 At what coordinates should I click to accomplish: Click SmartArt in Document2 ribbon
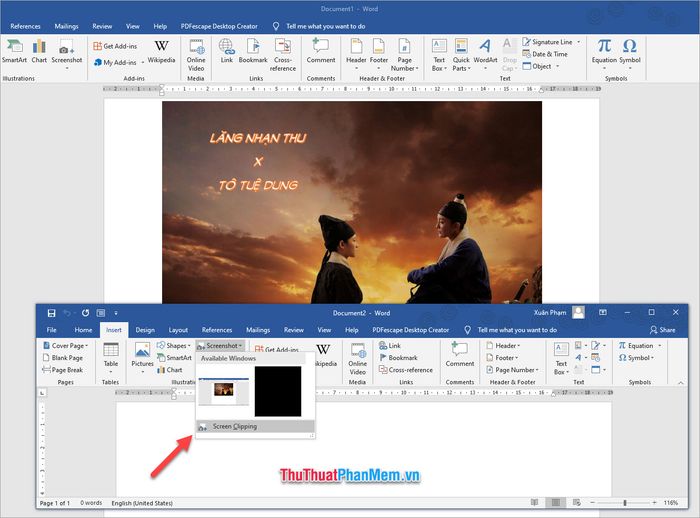point(174,358)
